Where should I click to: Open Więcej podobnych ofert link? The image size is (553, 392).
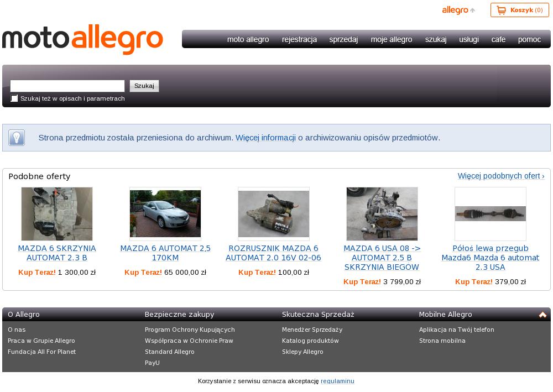(x=501, y=176)
